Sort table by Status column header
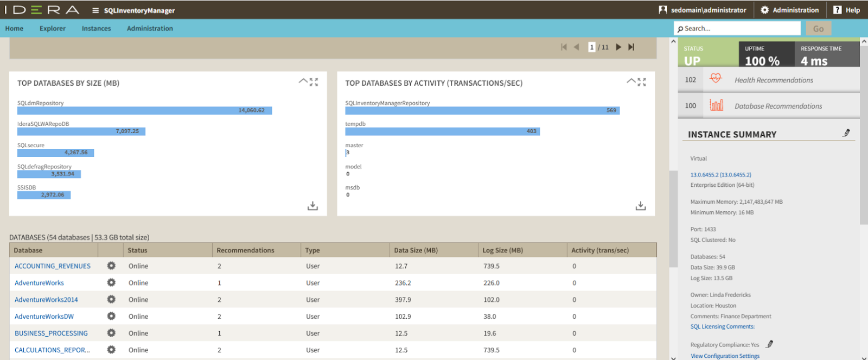The width and height of the screenshot is (868, 360). [168, 250]
